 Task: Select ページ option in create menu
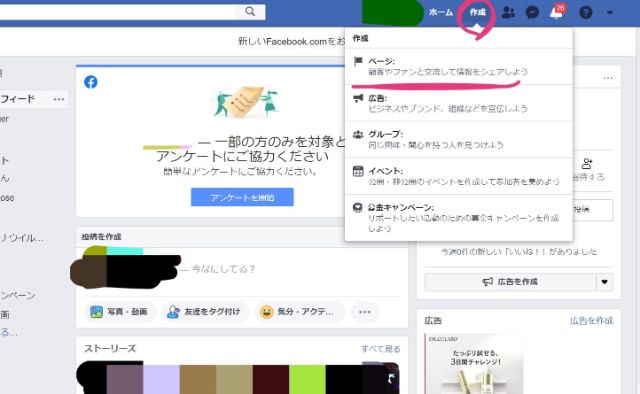click(459, 67)
